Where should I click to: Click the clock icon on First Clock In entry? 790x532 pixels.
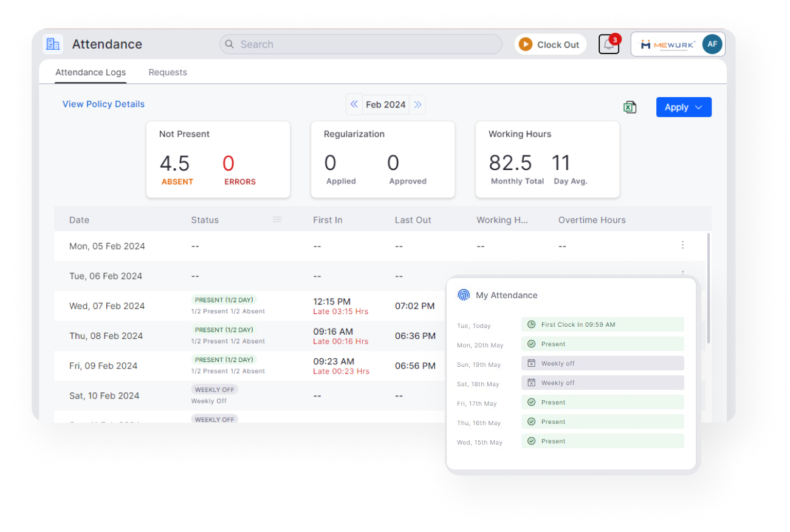pos(532,324)
